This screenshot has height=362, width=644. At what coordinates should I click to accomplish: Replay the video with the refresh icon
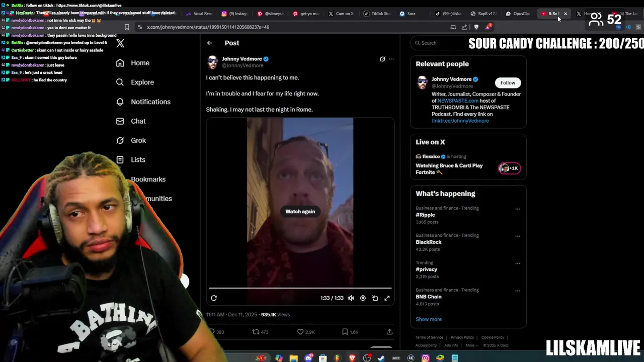tap(214, 298)
